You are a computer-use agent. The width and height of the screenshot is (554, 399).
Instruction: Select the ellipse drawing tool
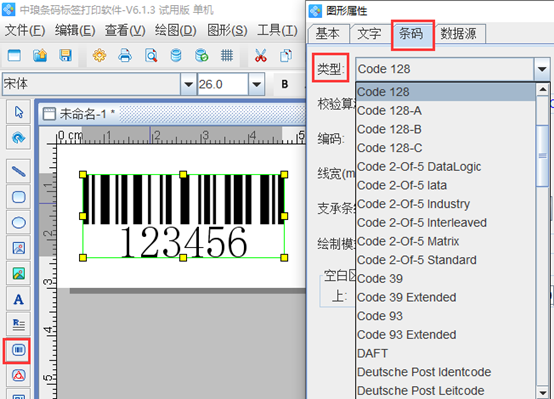(x=18, y=223)
